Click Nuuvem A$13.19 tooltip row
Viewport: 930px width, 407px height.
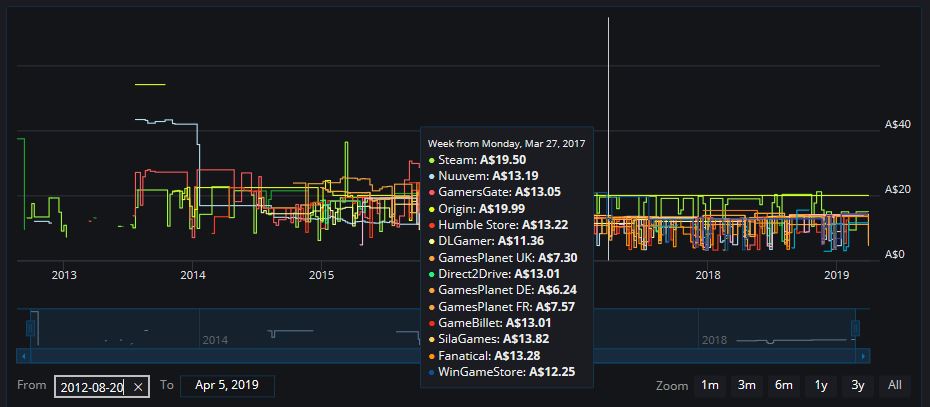click(483, 176)
